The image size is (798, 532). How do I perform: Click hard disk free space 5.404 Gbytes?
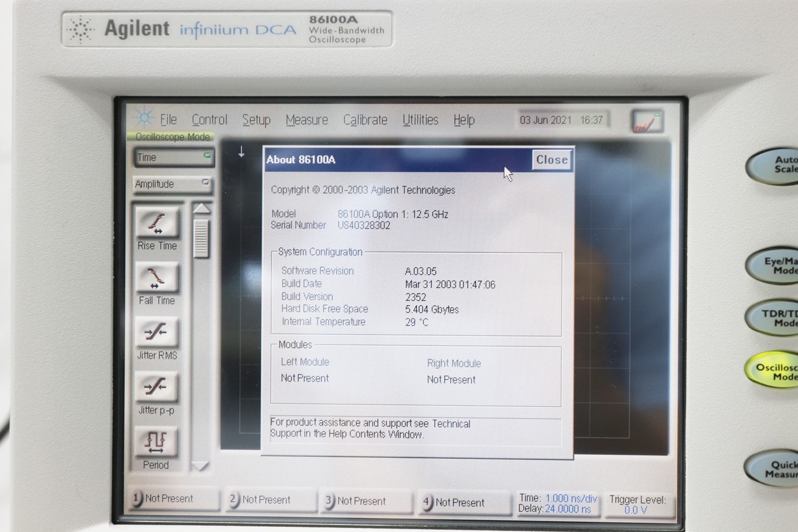(432, 310)
